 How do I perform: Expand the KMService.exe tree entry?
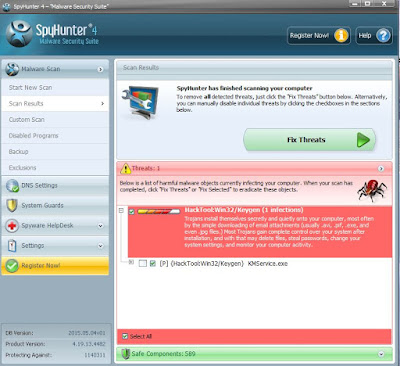(x=131, y=262)
